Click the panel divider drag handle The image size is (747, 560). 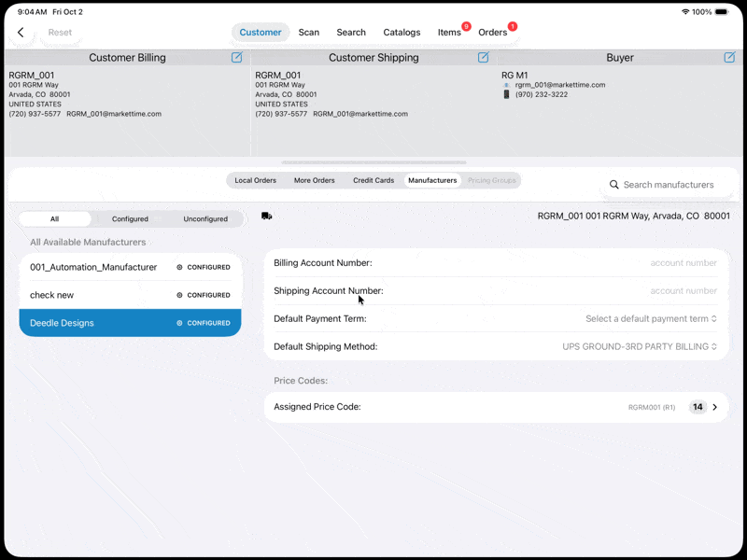[x=373, y=162]
